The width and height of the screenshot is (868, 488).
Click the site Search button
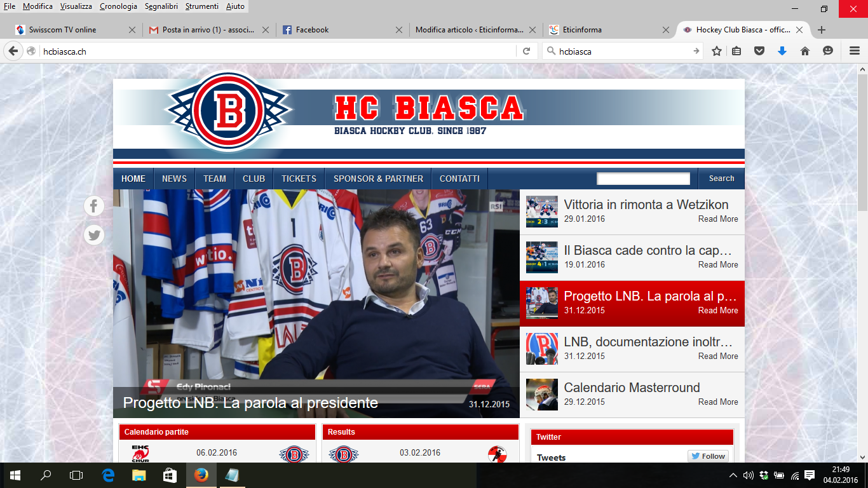coord(721,179)
